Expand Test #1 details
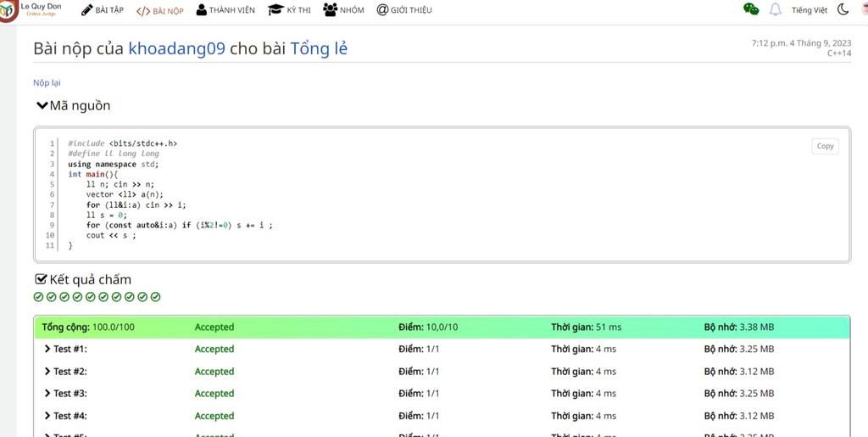 click(x=65, y=349)
